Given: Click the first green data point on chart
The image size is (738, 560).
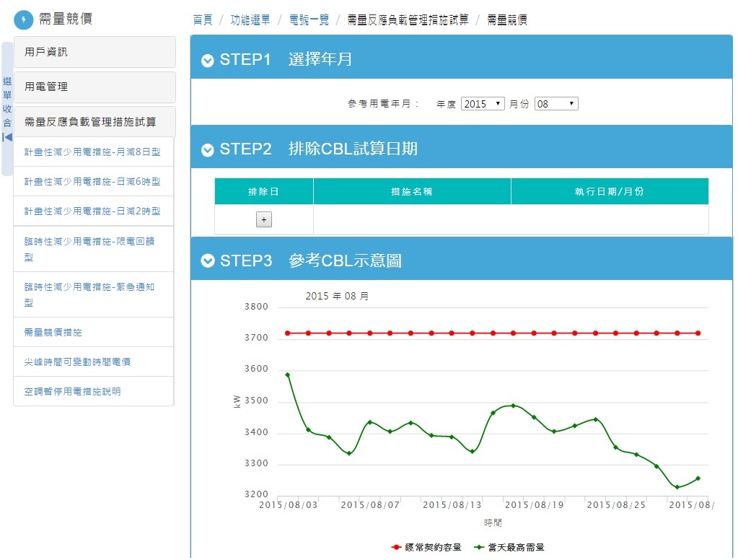Looking at the screenshot, I should [287, 375].
